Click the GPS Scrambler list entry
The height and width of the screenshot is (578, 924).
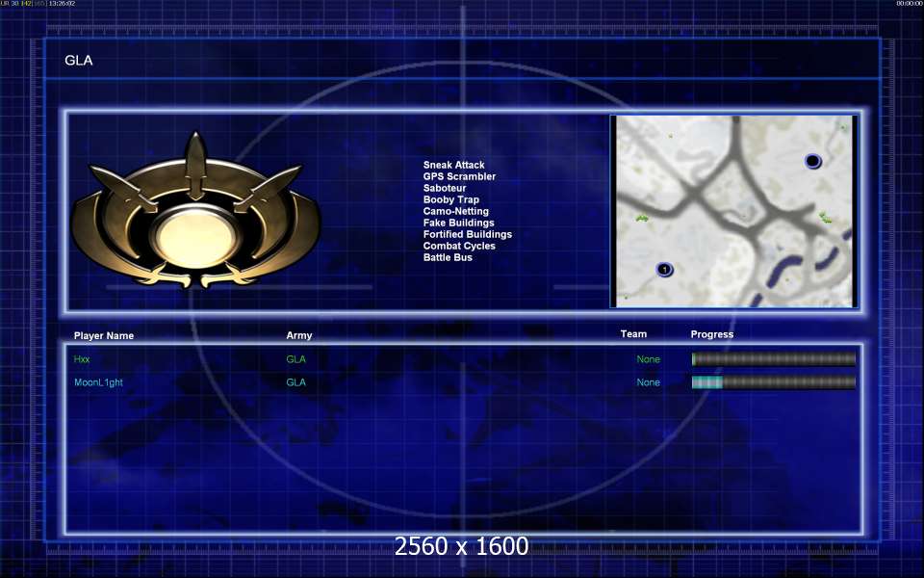(459, 176)
